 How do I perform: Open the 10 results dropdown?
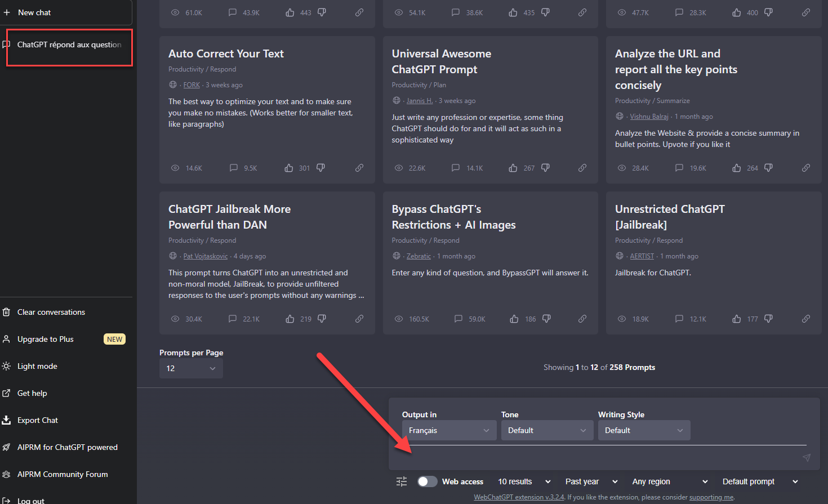pyautogui.click(x=524, y=481)
